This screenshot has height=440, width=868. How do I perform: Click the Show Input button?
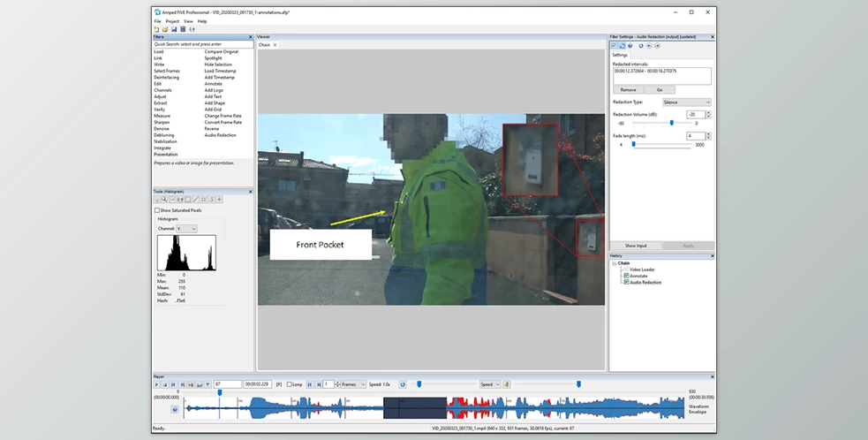636,246
